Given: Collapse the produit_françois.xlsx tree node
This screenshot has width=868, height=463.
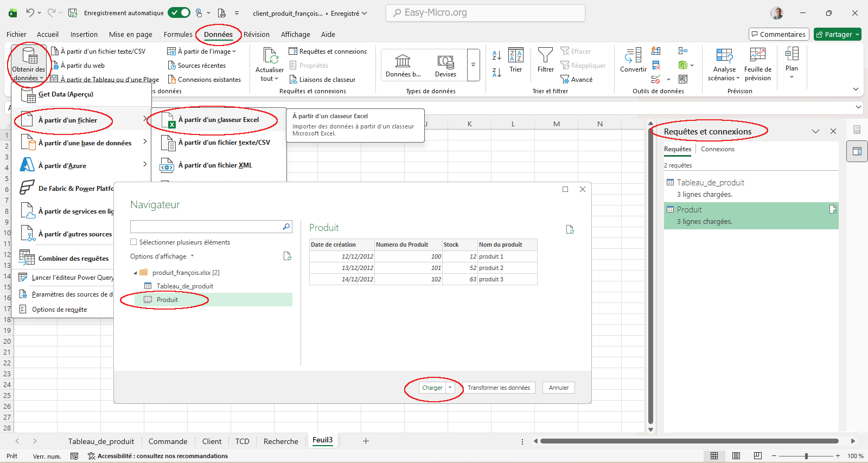Looking at the screenshot, I should (135, 273).
